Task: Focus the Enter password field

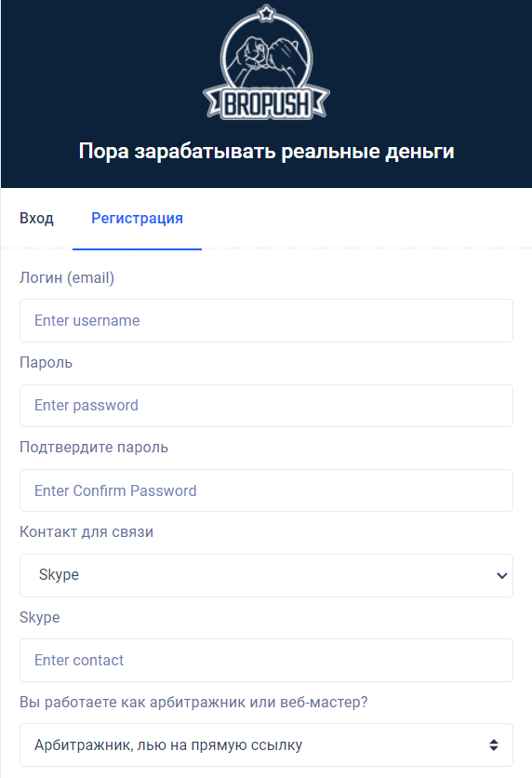Action: point(266,406)
